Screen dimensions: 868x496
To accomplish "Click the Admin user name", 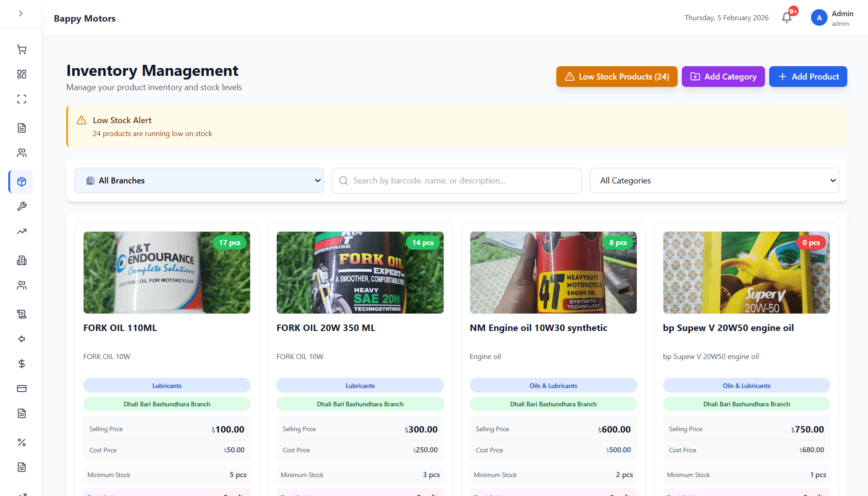I will point(842,14).
